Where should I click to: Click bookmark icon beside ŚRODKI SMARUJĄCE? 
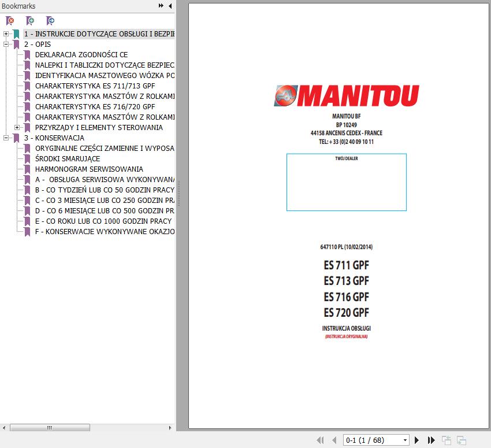(27, 159)
